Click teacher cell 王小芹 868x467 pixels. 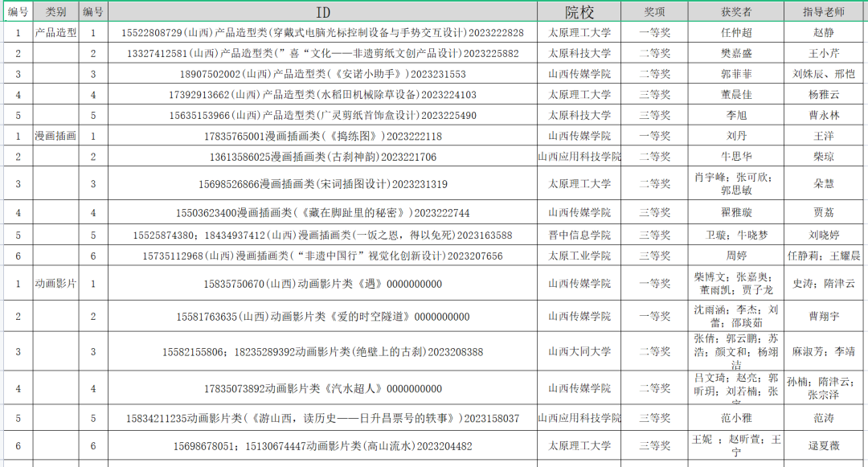pos(824,53)
